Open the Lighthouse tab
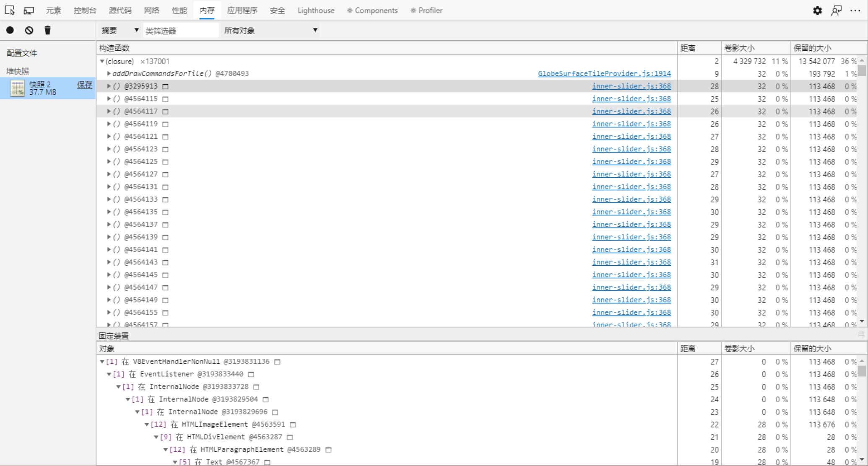This screenshot has width=868, height=466. tap(315, 10)
